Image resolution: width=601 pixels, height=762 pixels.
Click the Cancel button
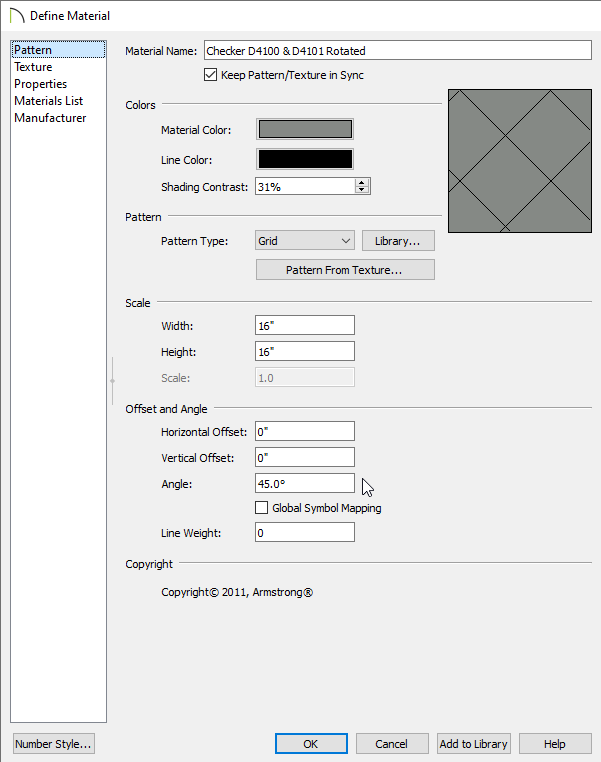392,744
